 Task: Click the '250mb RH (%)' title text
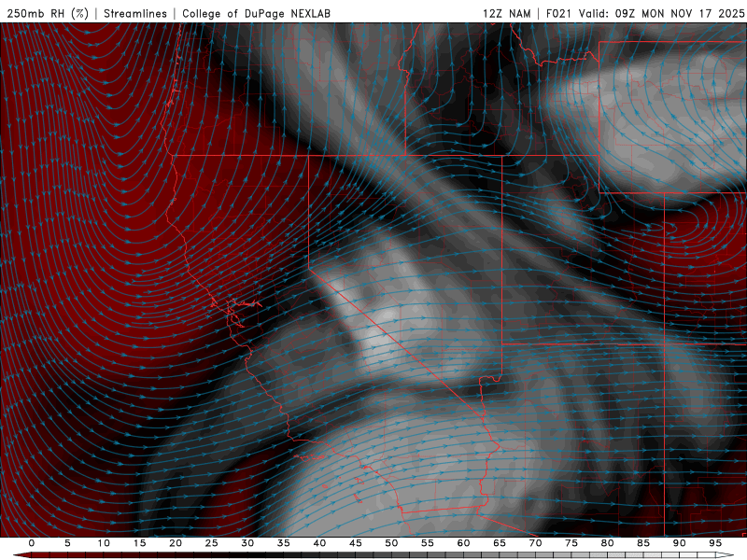48,13
